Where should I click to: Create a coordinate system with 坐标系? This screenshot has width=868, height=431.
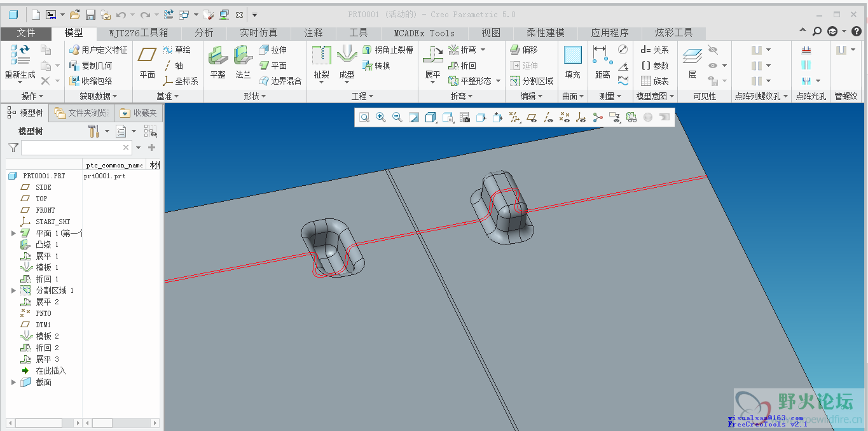coord(181,81)
